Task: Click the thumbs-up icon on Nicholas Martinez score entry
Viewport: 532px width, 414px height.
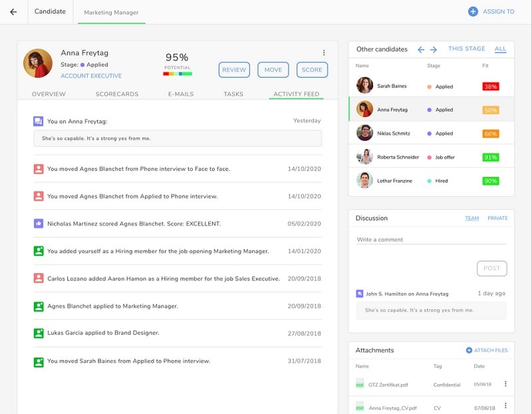Action: coord(39,224)
